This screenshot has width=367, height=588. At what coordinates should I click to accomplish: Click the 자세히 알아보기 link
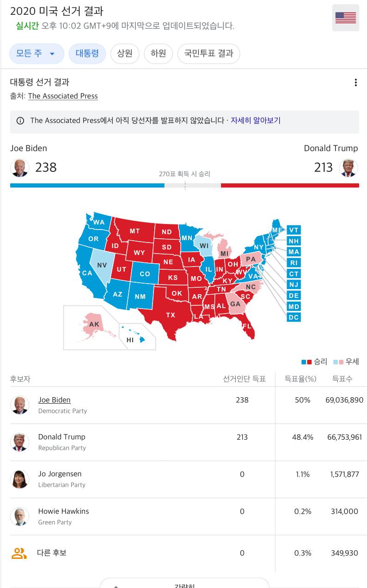click(x=256, y=121)
